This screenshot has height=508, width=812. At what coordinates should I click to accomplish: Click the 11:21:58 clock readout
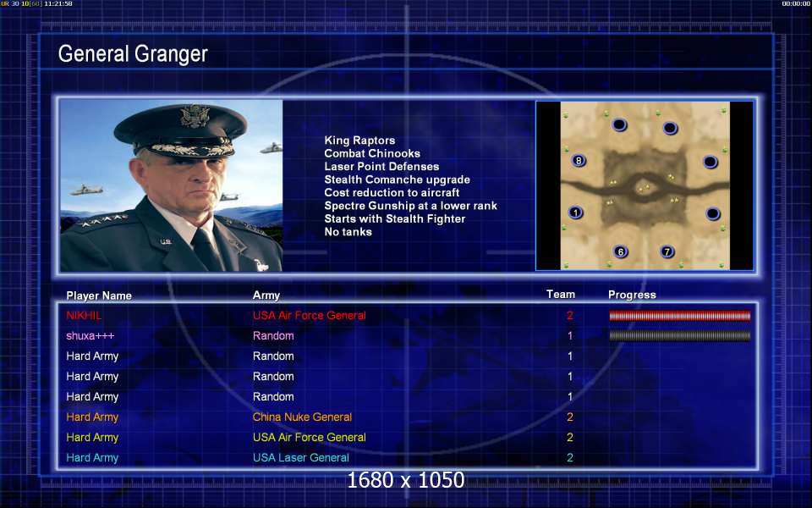point(58,3)
